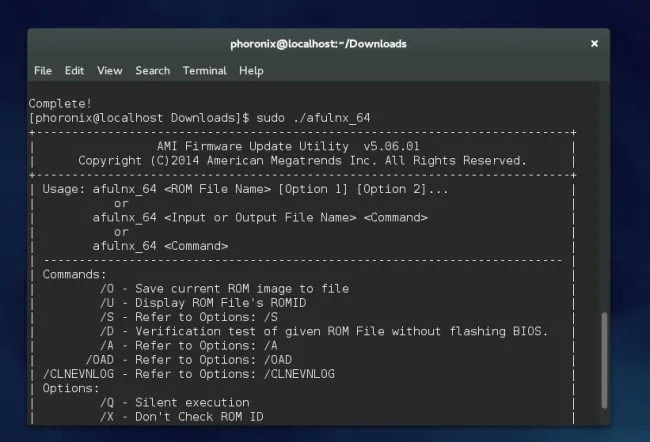Click the window title phoronix@localhost:~/Downloads
The width and height of the screenshot is (650, 442).
pos(318,44)
